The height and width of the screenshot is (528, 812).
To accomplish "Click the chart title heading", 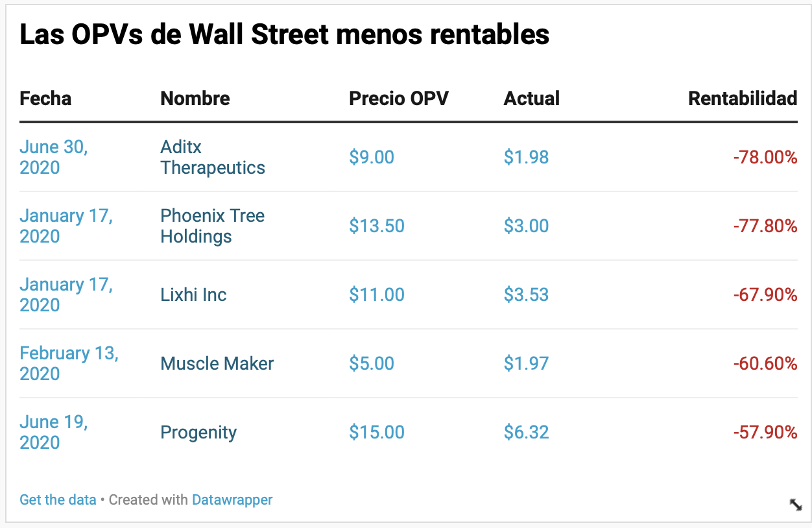I will [x=285, y=35].
